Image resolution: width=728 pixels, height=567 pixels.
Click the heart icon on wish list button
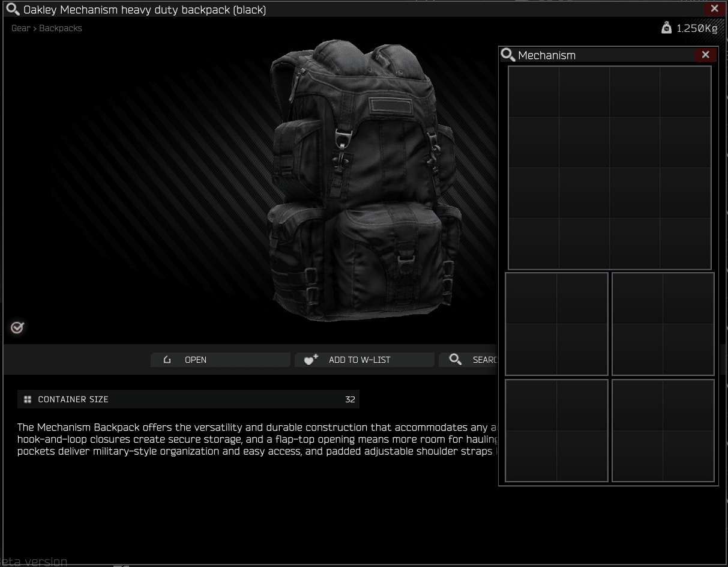pos(311,360)
